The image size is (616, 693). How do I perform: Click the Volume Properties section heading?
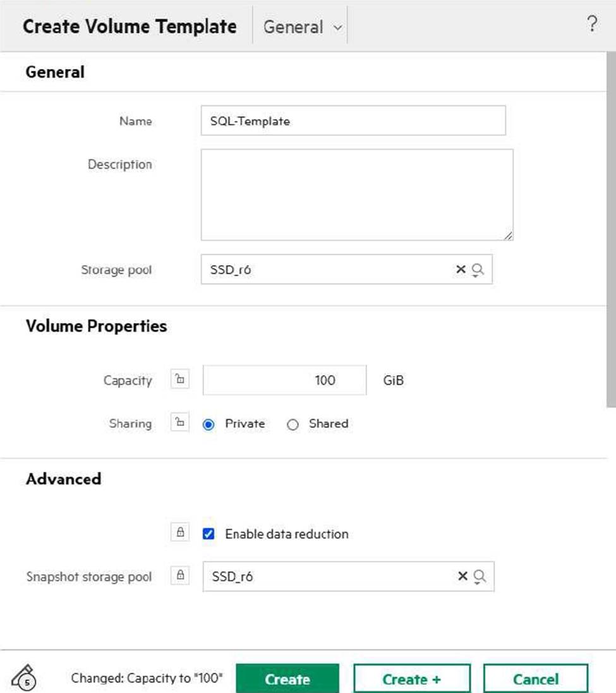coord(96,326)
